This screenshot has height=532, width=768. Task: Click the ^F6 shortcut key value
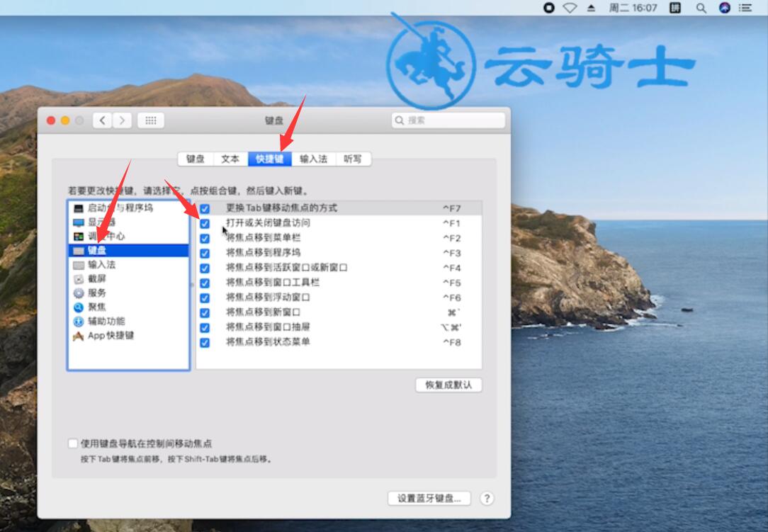(451, 298)
